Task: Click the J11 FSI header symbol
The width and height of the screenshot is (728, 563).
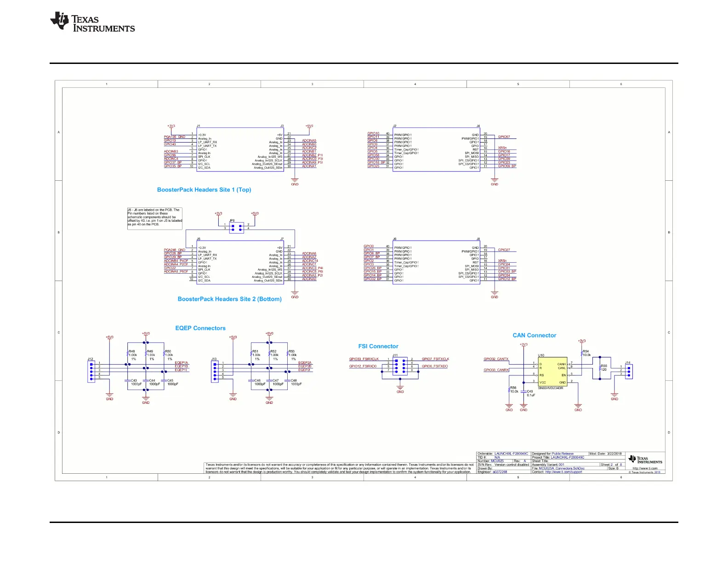Action: [400, 366]
